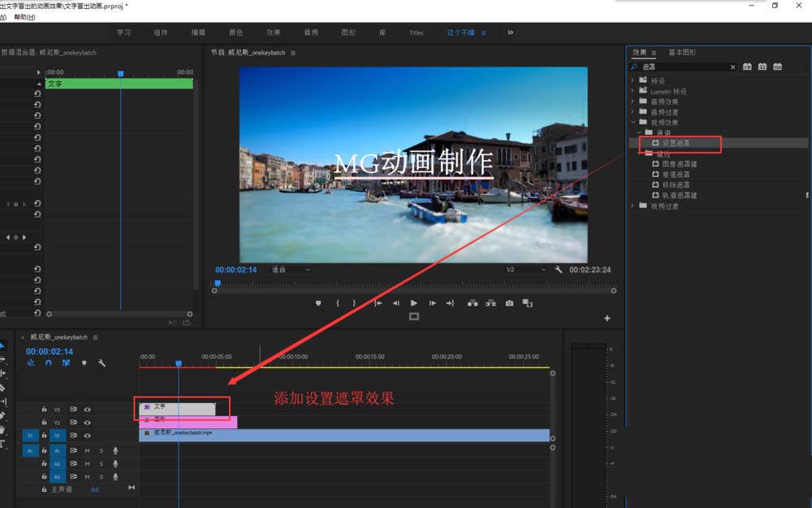Expand the Lumetri presets folder
Screen dimensions: 812x508
point(633,91)
